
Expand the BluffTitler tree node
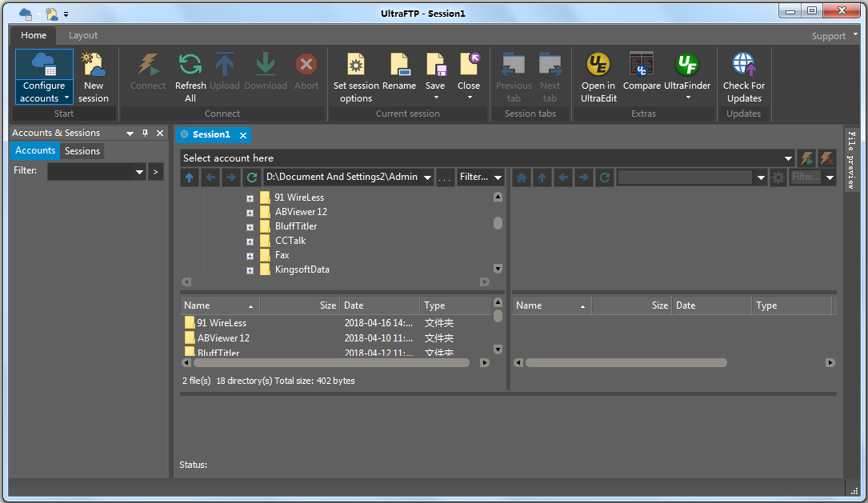(250, 226)
